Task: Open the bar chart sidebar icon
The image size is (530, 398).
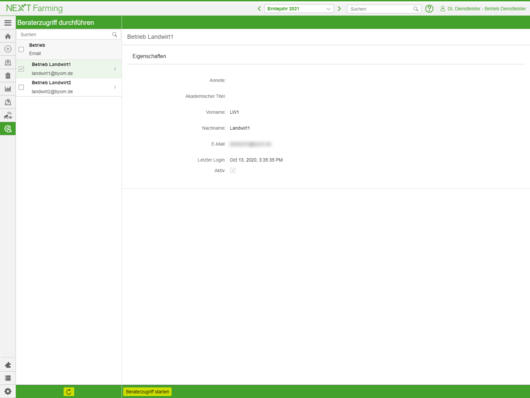Action: pyautogui.click(x=8, y=89)
